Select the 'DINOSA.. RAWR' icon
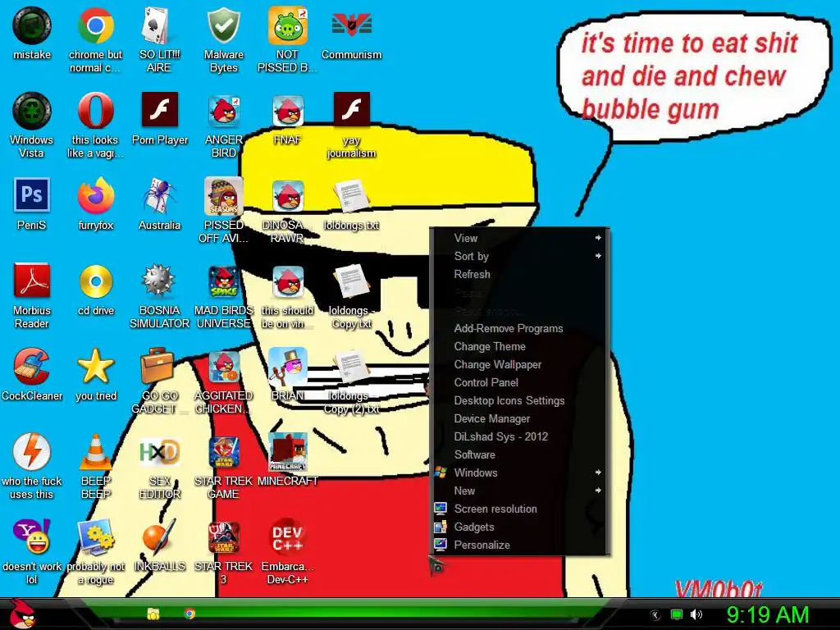The width and height of the screenshot is (840, 630). [x=288, y=196]
